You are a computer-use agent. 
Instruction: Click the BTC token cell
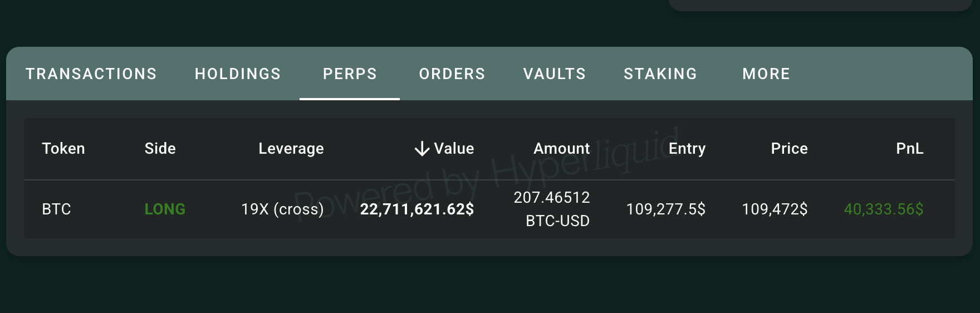[56, 209]
